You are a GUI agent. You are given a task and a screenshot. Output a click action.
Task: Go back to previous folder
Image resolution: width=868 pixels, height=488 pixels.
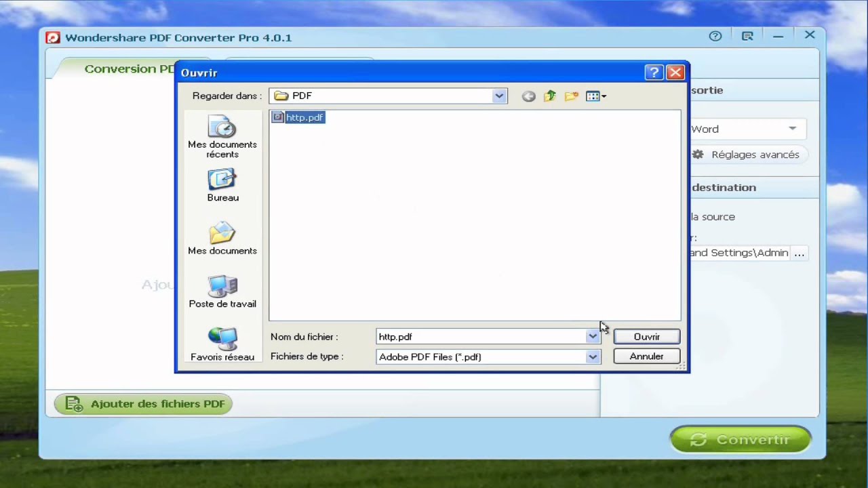click(528, 96)
